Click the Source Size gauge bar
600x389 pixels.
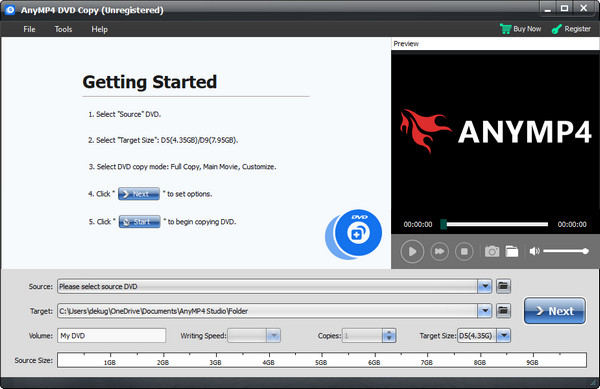point(322,360)
